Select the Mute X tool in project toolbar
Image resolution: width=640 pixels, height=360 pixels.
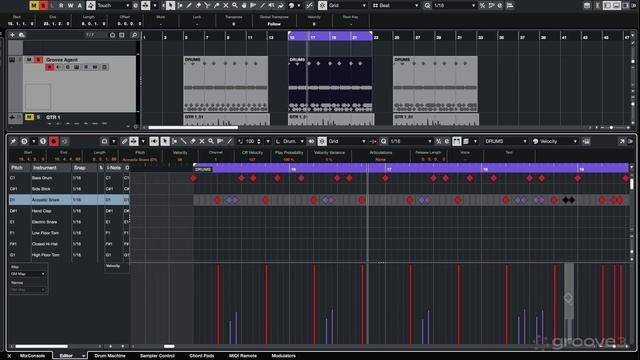coord(226,5)
